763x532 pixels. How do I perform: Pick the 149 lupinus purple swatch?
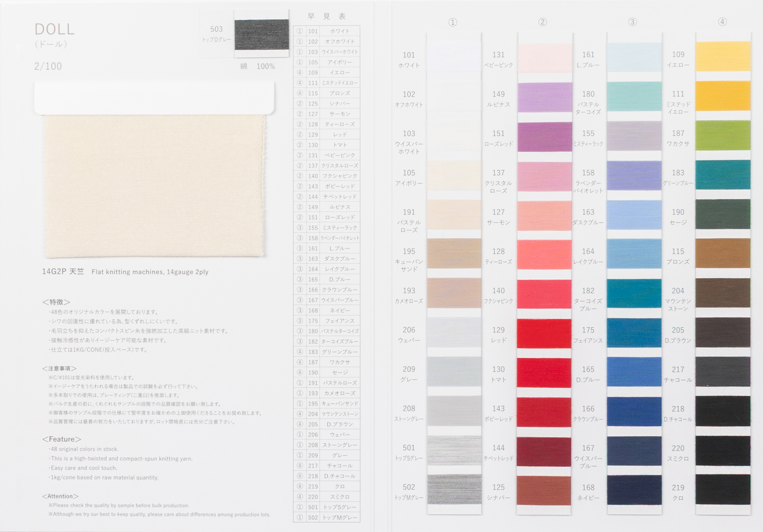pos(544,98)
